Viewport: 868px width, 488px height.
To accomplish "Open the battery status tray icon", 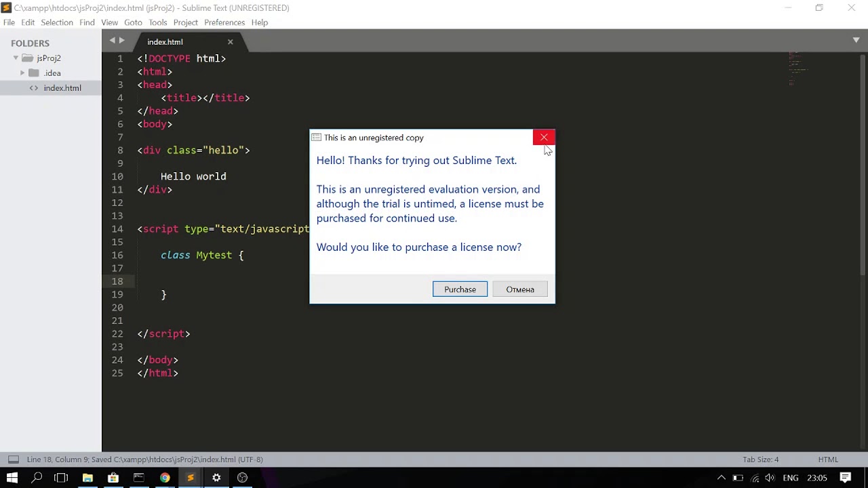I will tap(738, 478).
